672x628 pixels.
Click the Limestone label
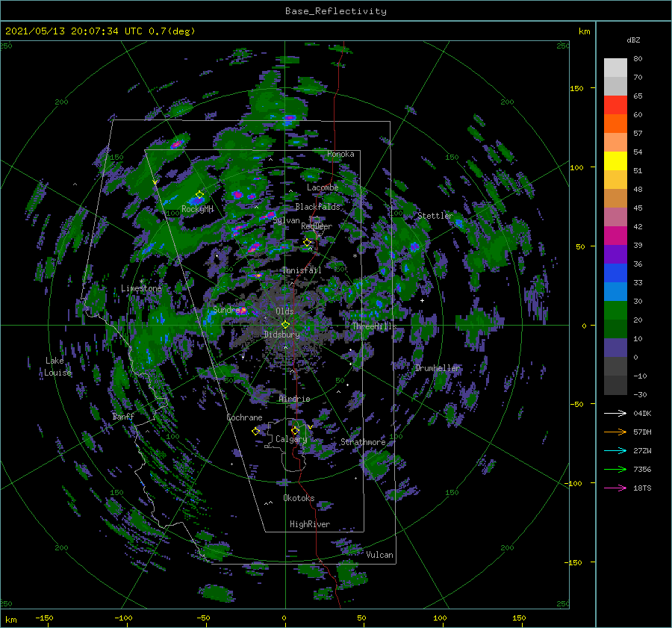141,288
